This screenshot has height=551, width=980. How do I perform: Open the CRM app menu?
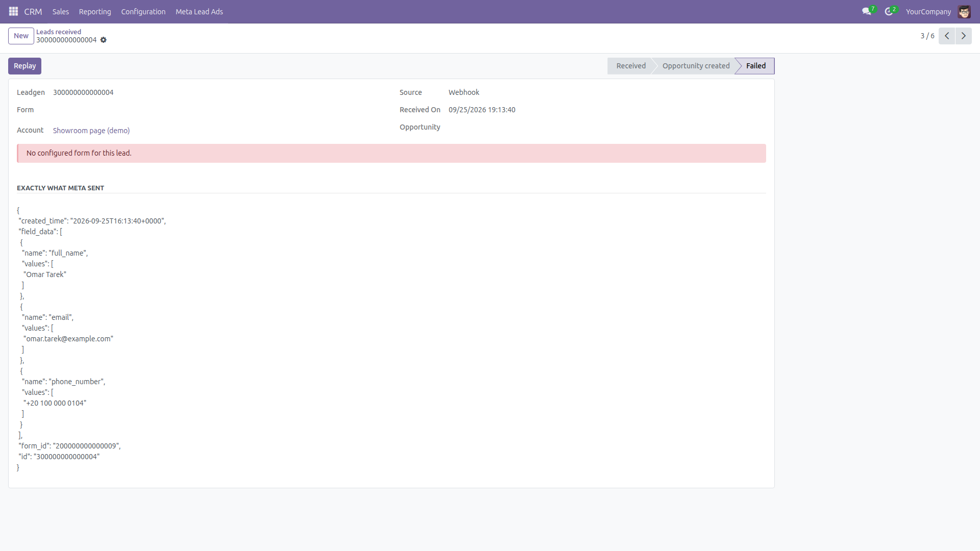(33, 11)
